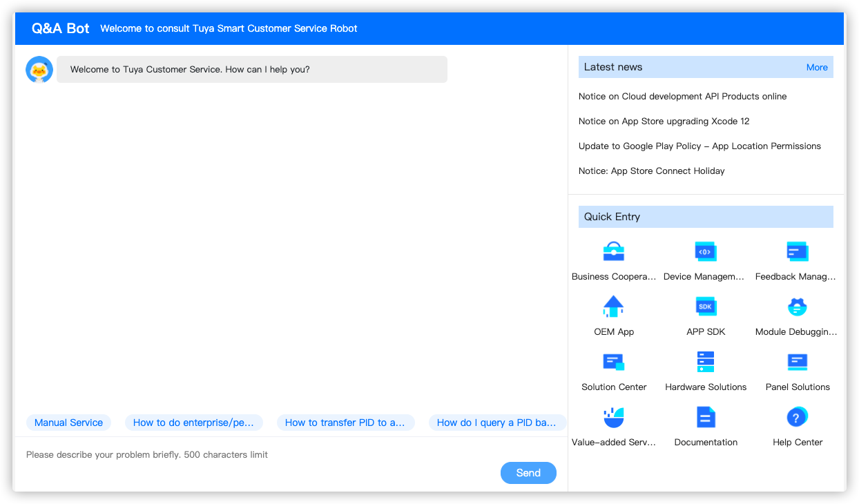Open the Documentation icon
The width and height of the screenshot is (859, 504).
coord(706,417)
